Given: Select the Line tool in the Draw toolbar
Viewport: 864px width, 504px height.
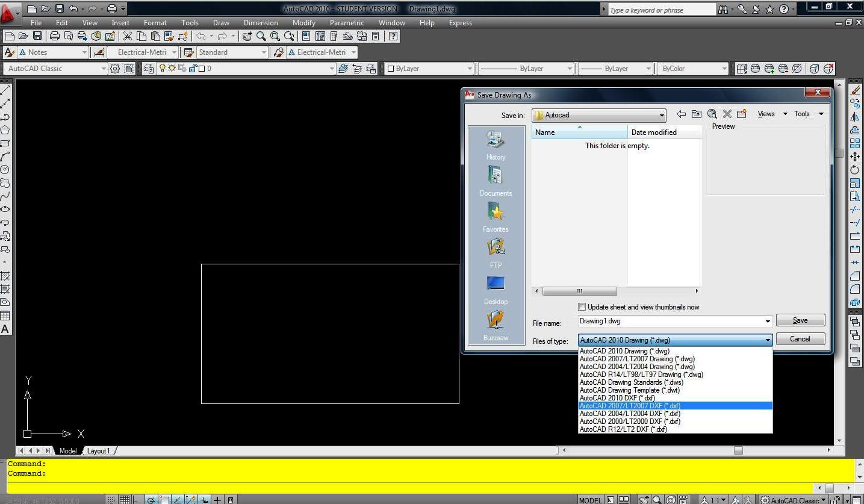Looking at the screenshot, I should point(5,90).
